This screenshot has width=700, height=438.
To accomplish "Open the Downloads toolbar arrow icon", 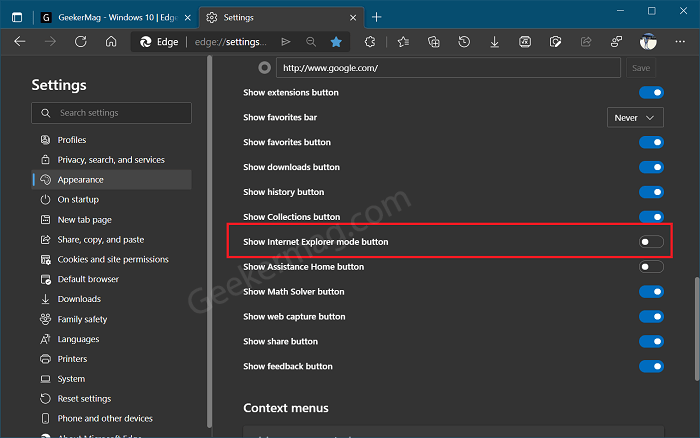I will click(x=494, y=42).
